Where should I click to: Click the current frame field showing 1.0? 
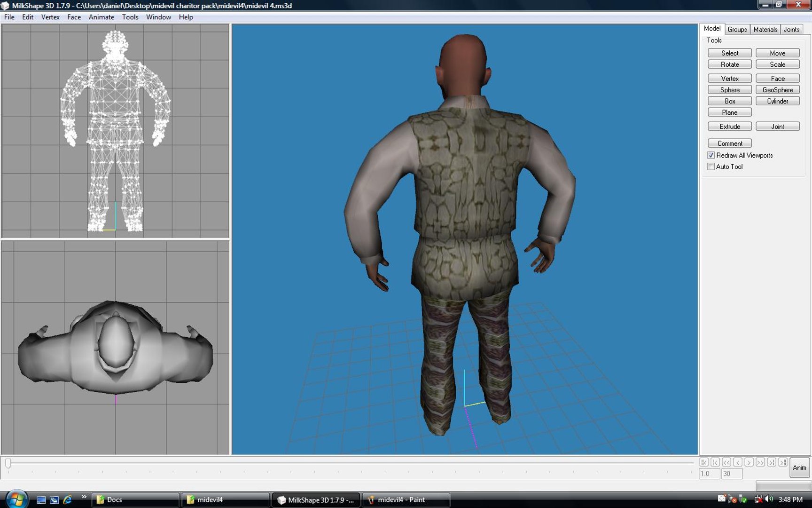(709, 474)
